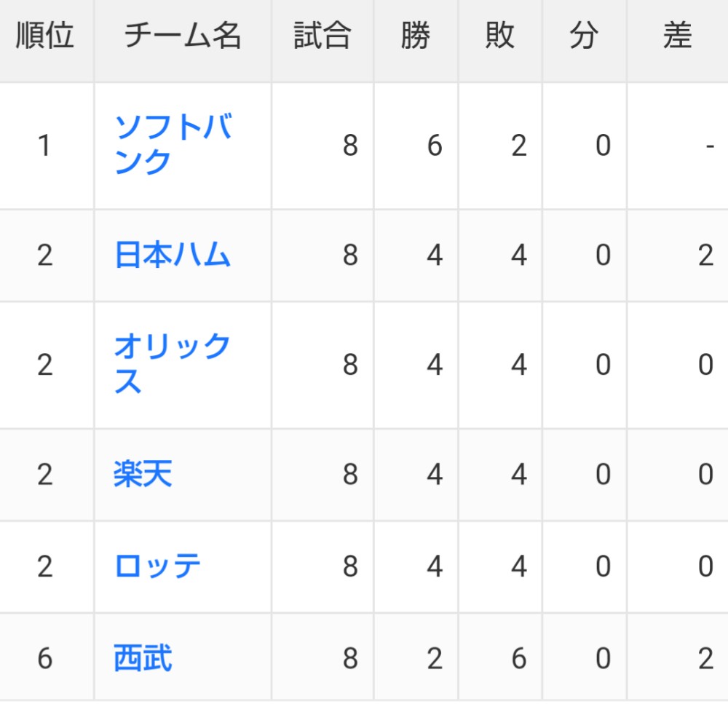Select the 試合 column header
This screenshot has width=728, height=704.
click(x=323, y=36)
